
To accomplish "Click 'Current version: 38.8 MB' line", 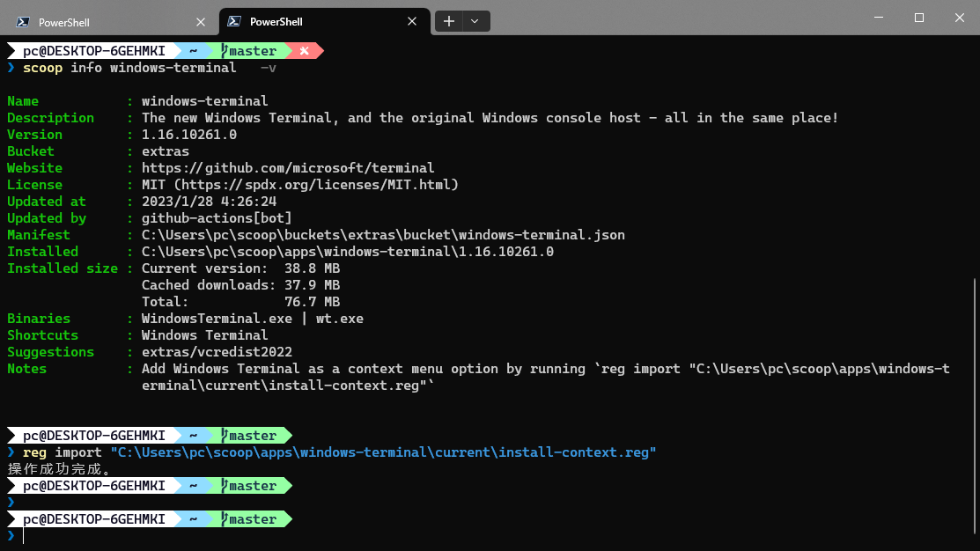I will pos(240,268).
